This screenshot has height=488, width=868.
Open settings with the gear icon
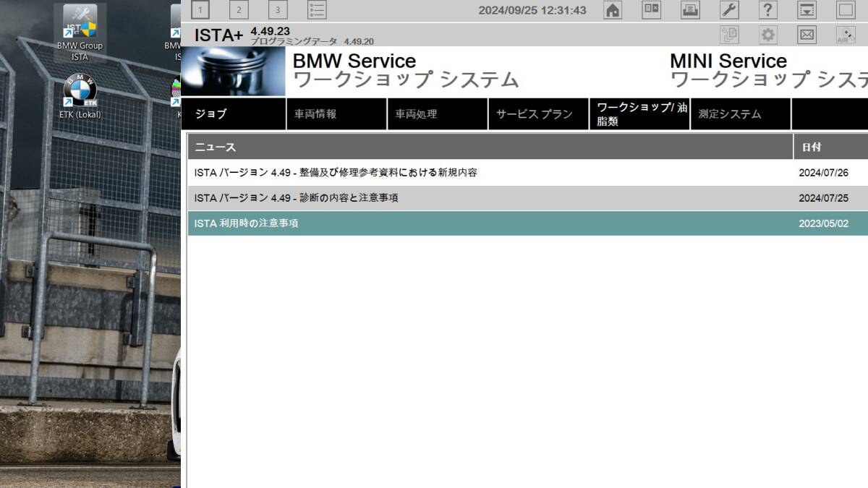click(x=767, y=34)
